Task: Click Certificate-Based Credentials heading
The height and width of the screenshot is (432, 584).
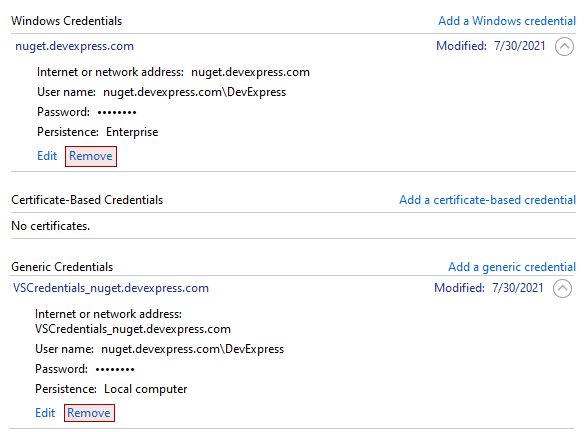Action: (x=87, y=200)
